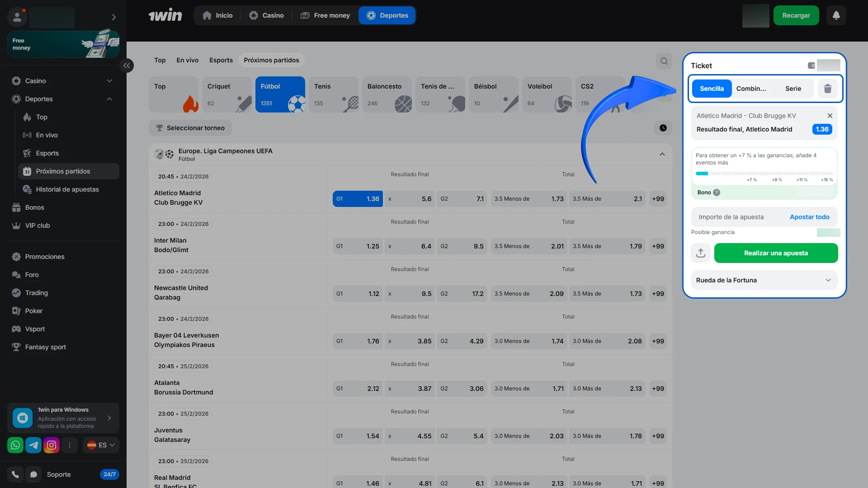Select Serie bet type

(x=793, y=89)
